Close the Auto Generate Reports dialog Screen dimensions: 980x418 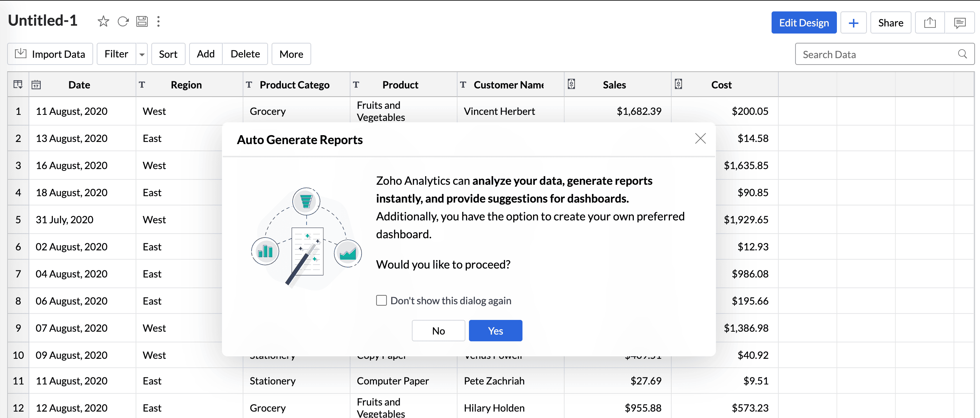click(700, 138)
